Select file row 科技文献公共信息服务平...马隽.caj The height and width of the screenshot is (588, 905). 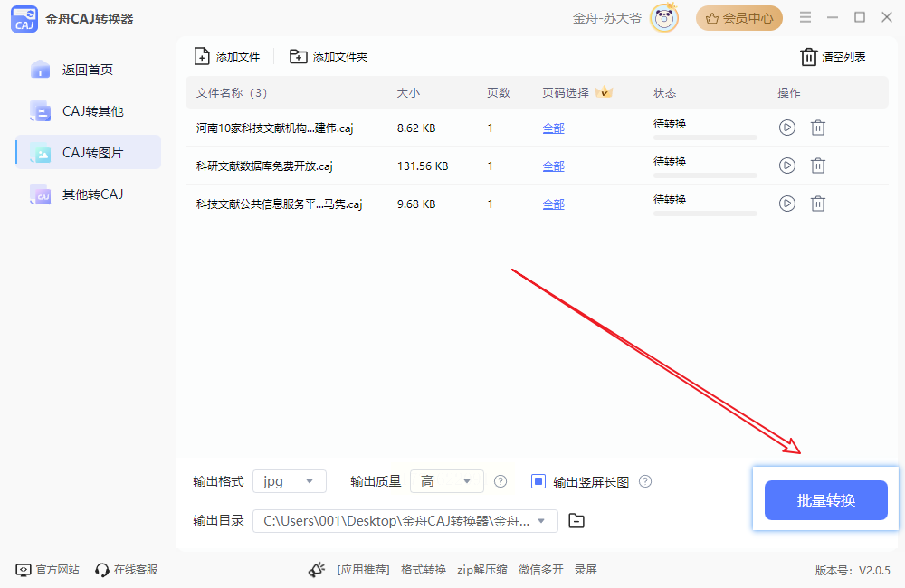click(x=537, y=204)
